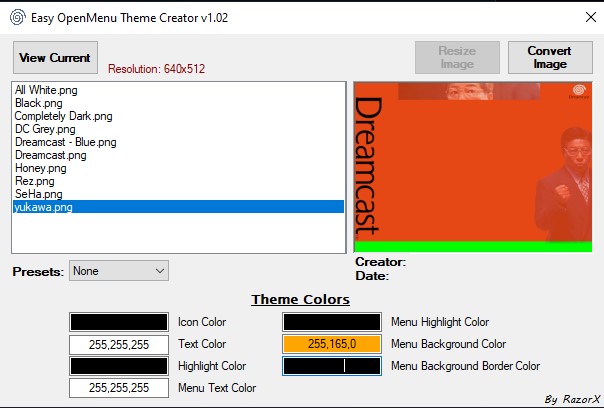
Task: Open the Presets dropdown
Action: tap(119, 271)
